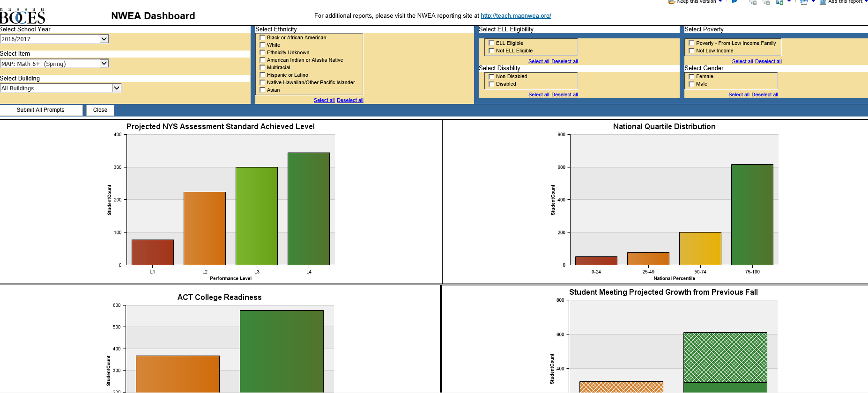
Task: Check the Hispanic or Latino checkbox
Action: [262, 75]
